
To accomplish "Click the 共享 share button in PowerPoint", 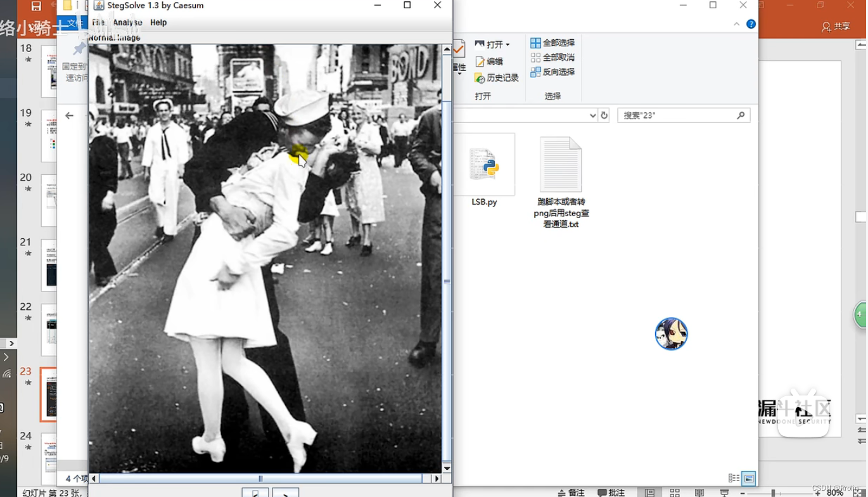I will [x=836, y=27].
